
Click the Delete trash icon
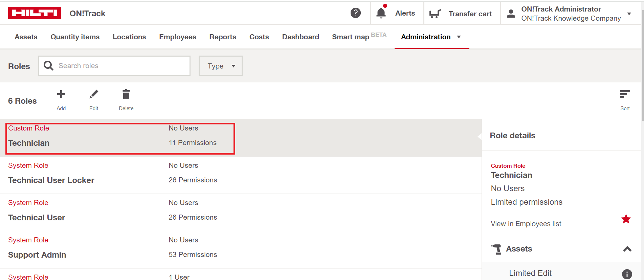pos(126,95)
